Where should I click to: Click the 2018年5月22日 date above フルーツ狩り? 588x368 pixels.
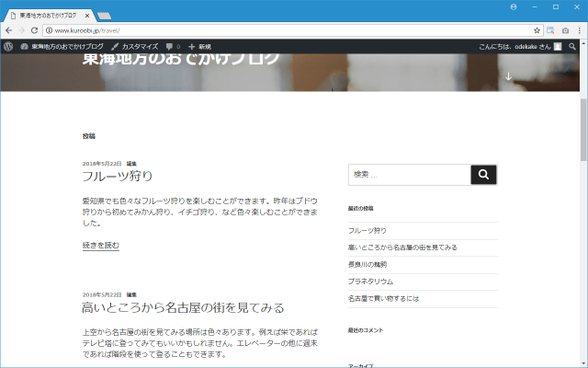(102, 164)
